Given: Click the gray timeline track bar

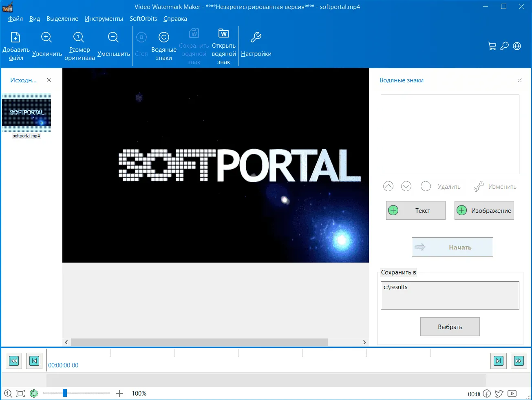Looking at the screenshot, I should (x=266, y=380).
